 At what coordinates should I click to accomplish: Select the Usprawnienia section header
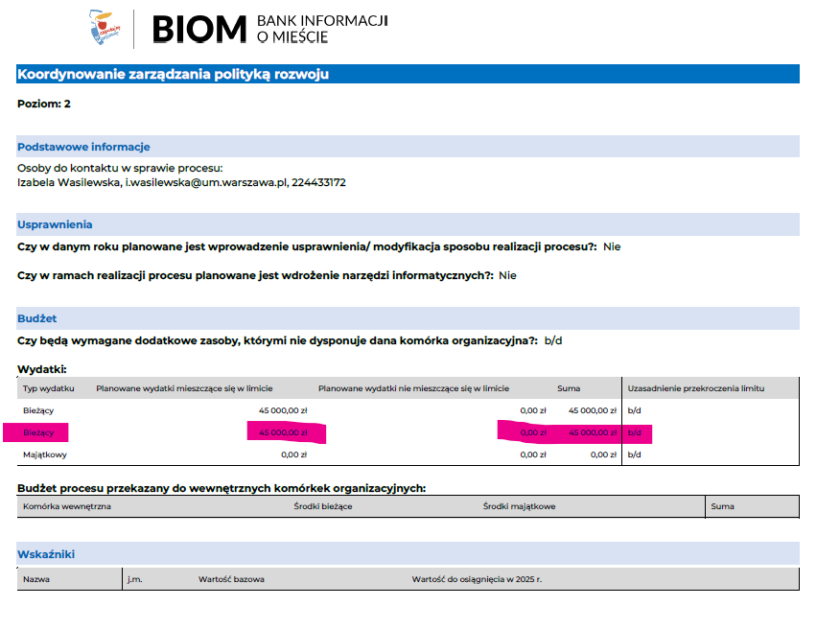pos(55,224)
